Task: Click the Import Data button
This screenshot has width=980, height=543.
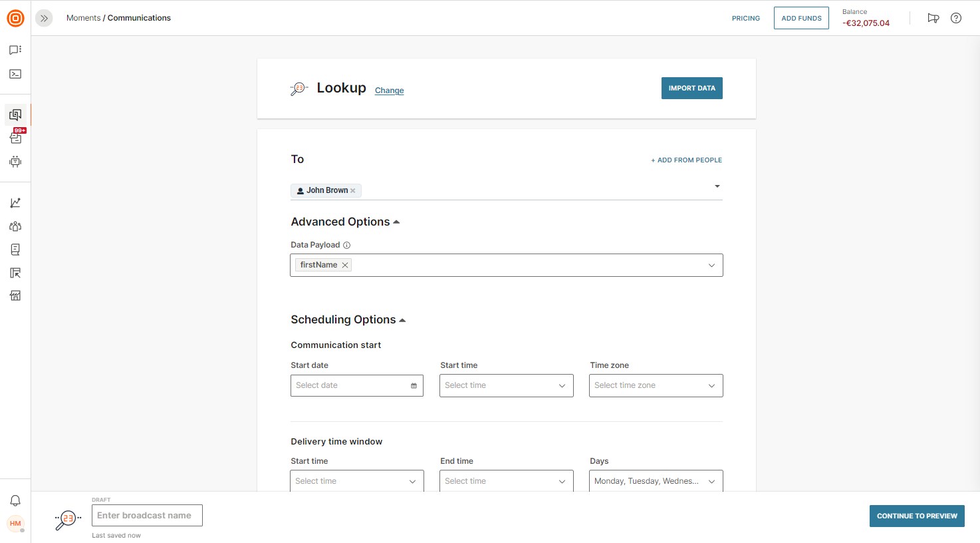Action: click(691, 89)
